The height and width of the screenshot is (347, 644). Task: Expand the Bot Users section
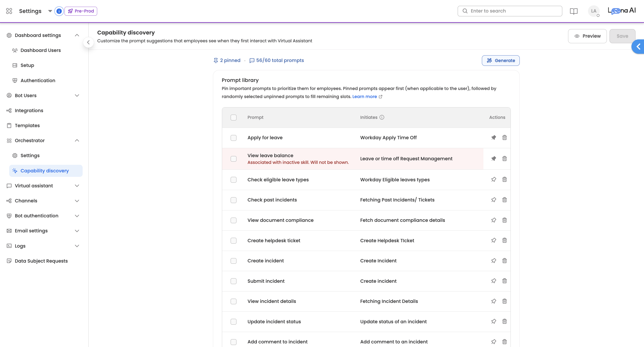77,96
